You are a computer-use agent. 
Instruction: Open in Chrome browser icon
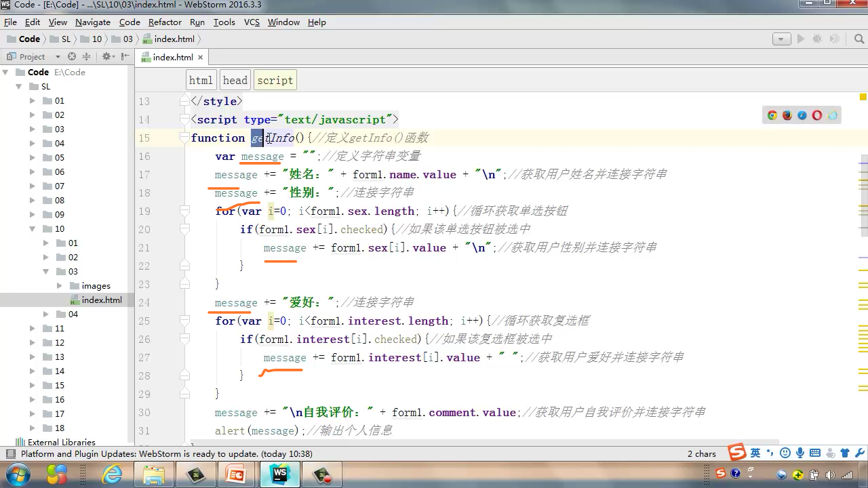pos(772,115)
